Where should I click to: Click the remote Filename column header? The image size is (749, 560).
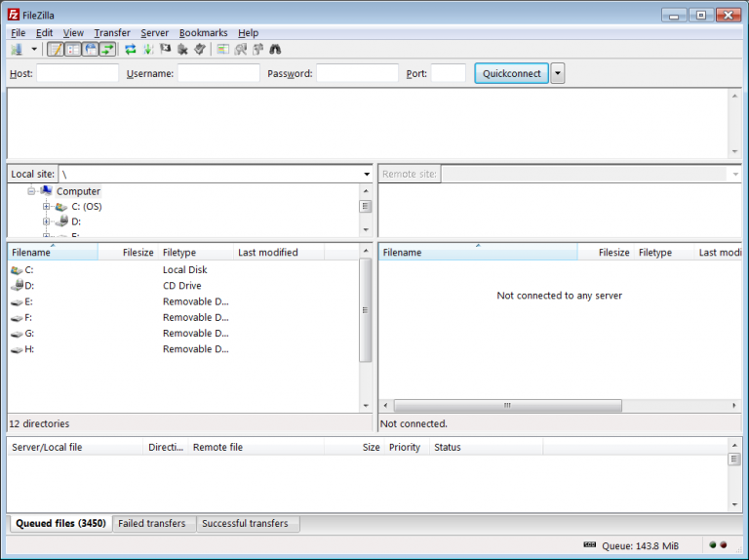pos(478,252)
